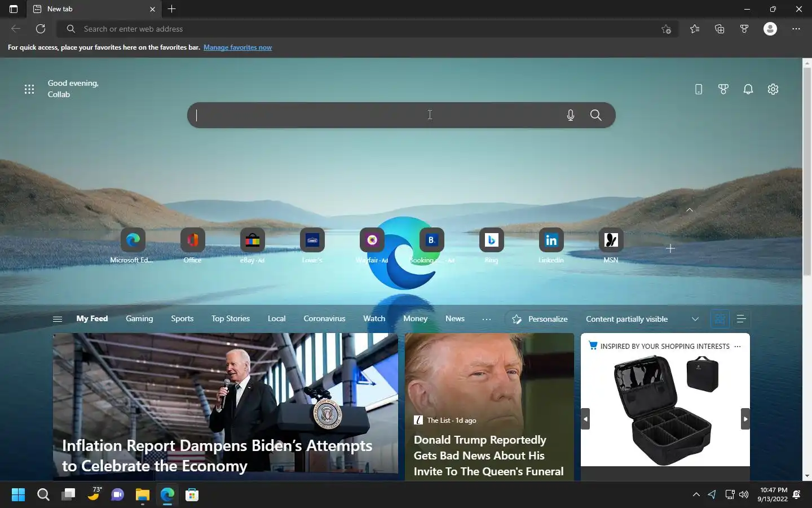This screenshot has width=812, height=508.
Task: Follow the Manage favorites now link
Action: point(237,47)
